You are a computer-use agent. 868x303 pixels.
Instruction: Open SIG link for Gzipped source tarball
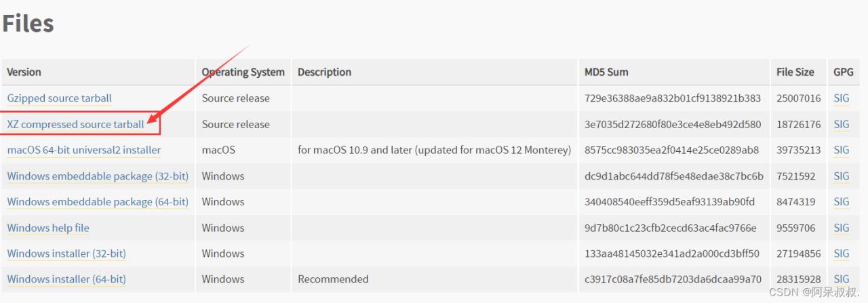tap(842, 98)
